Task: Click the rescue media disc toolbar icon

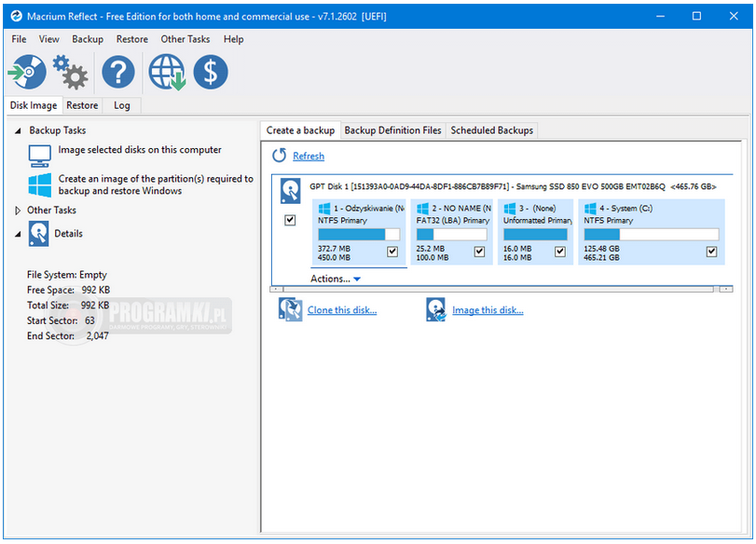Action: point(27,73)
